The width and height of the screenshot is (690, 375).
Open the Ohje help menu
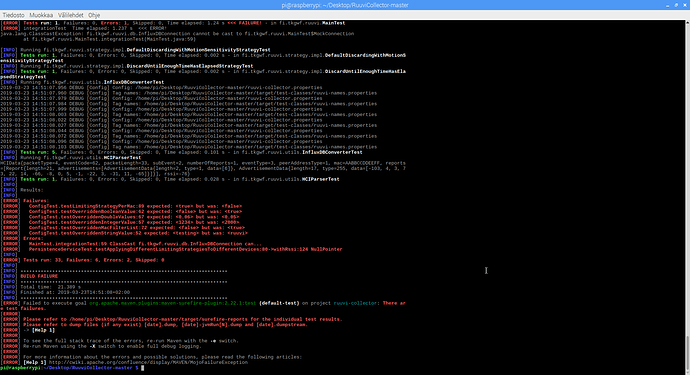94,15
